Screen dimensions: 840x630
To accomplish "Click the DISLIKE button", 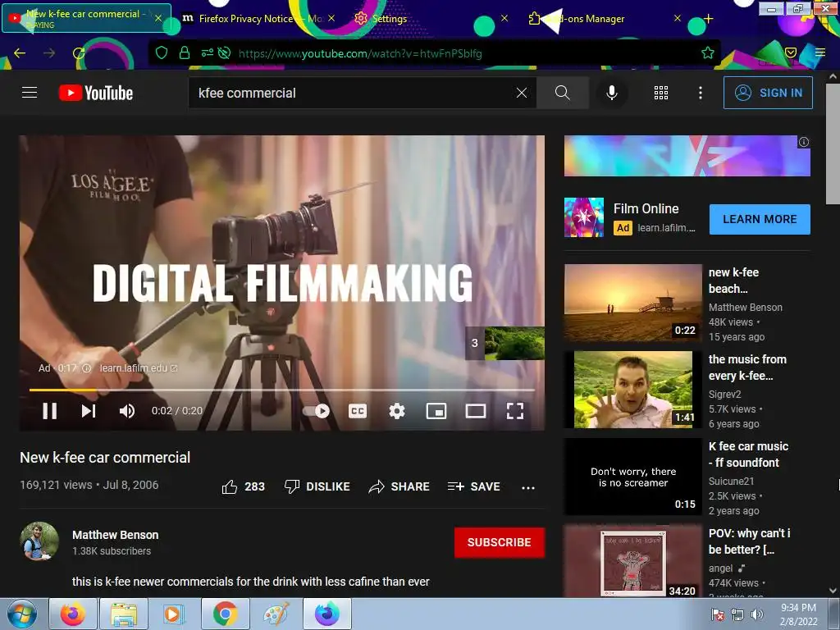I will [x=317, y=486].
